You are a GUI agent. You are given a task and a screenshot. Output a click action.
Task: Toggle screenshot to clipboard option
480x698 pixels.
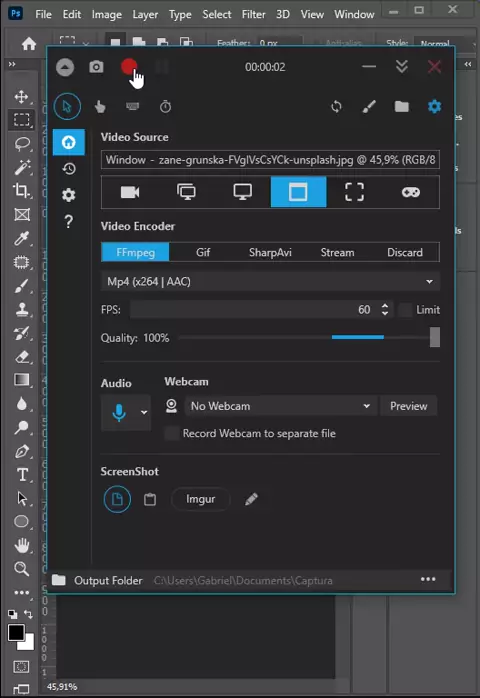coord(150,499)
